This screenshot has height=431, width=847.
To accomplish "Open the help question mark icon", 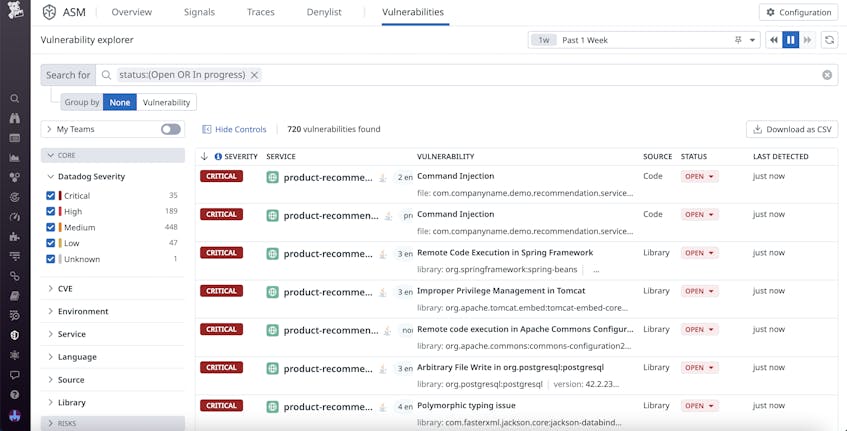I will click(x=15, y=395).
